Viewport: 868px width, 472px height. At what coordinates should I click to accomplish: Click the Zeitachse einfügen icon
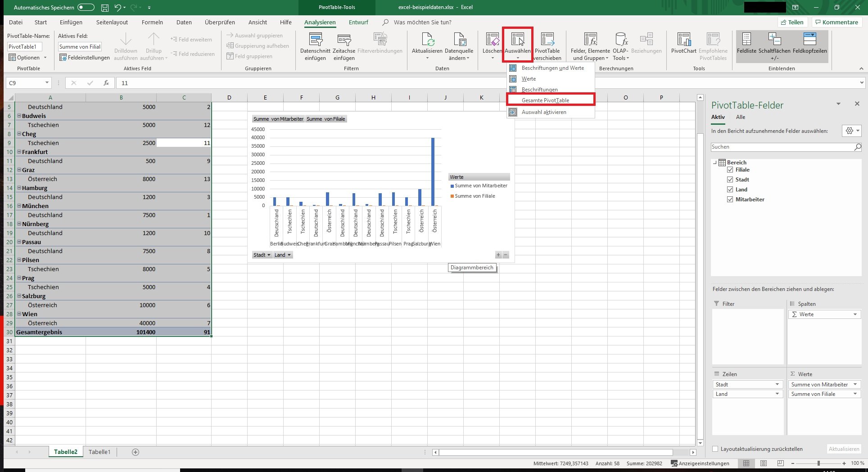click(344, 40)
